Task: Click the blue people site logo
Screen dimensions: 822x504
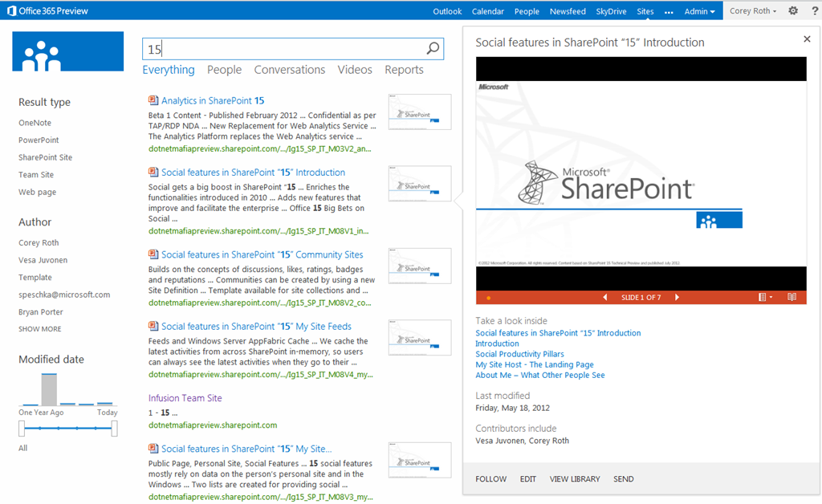Action: coord(68,51)
